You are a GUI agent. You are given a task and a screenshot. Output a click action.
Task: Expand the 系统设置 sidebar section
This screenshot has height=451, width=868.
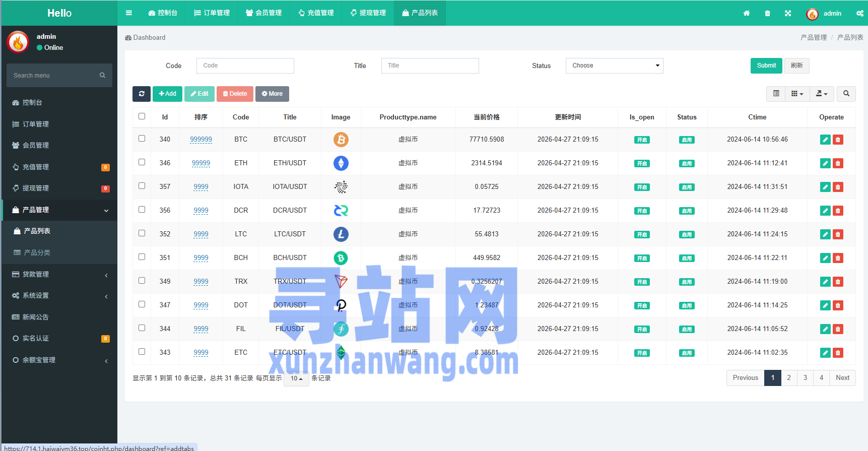click(x=59, y=295)
